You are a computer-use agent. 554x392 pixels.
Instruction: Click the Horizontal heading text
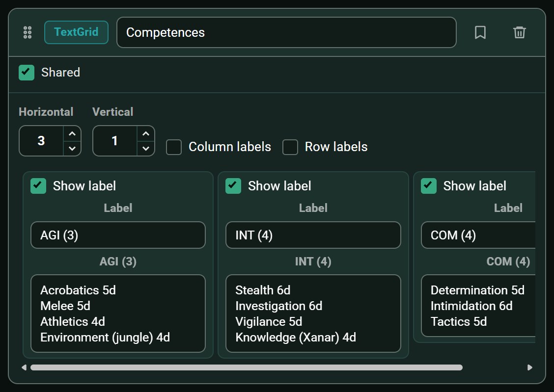tap(46, 112)
